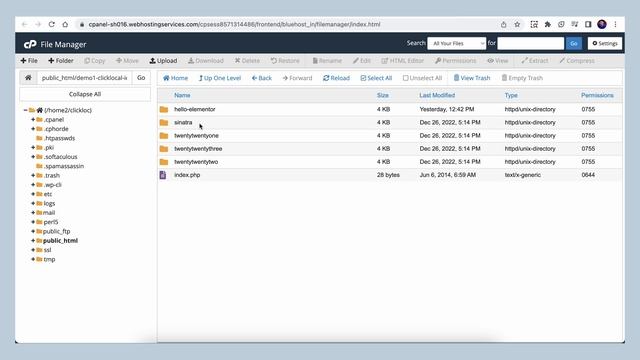Click the cPanel logo in header
The width and height of the screenshot is (640, 360).
30,44
